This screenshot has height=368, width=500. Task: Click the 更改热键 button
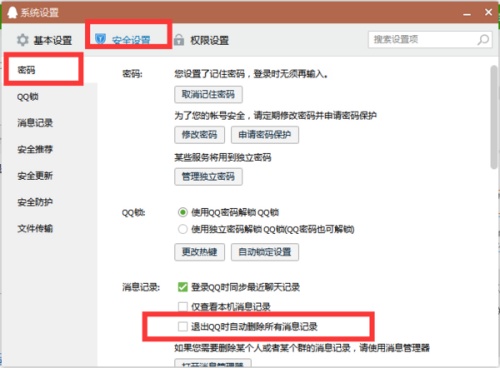pos(199,252)
